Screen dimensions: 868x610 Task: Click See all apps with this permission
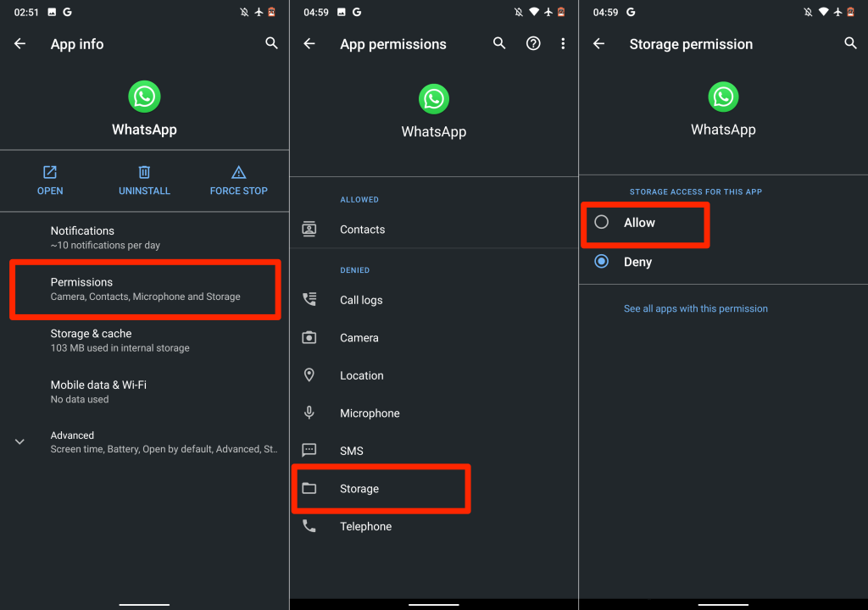pos(695,308)
